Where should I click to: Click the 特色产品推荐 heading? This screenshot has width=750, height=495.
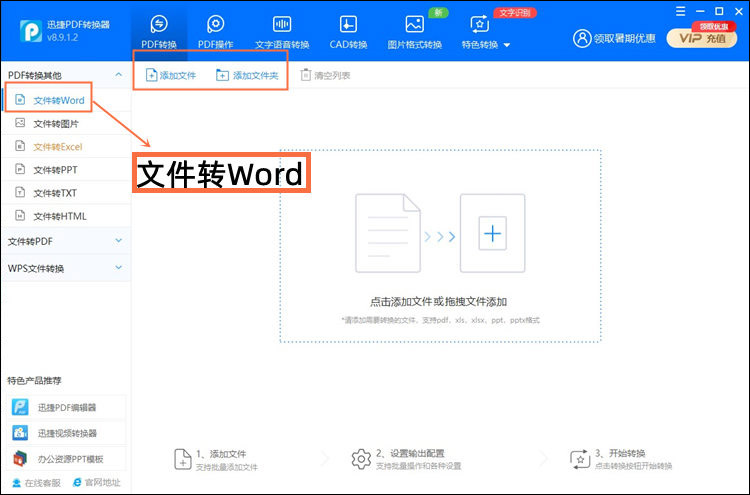click(34, 381)
